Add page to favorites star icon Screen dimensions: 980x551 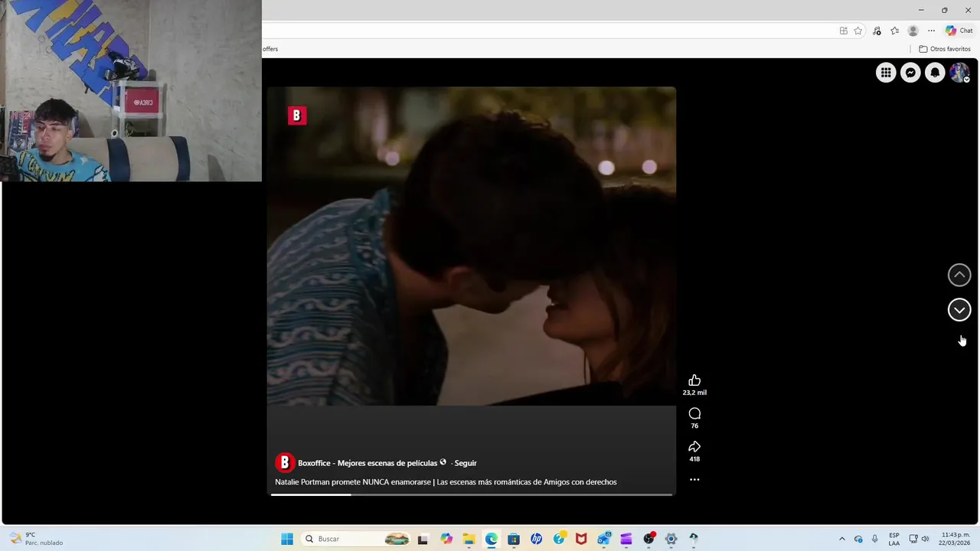(x=858, y=31)
